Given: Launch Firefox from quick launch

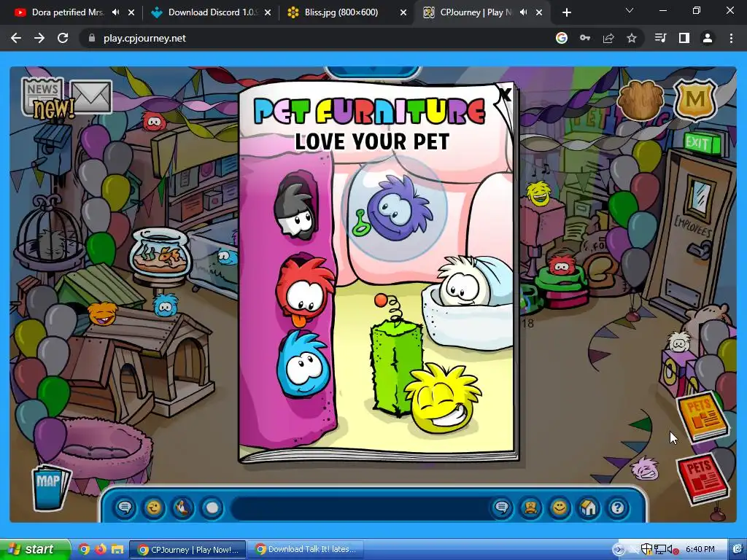Looking at the screenshot, I should pyautogui.click(x=101, y=549).
